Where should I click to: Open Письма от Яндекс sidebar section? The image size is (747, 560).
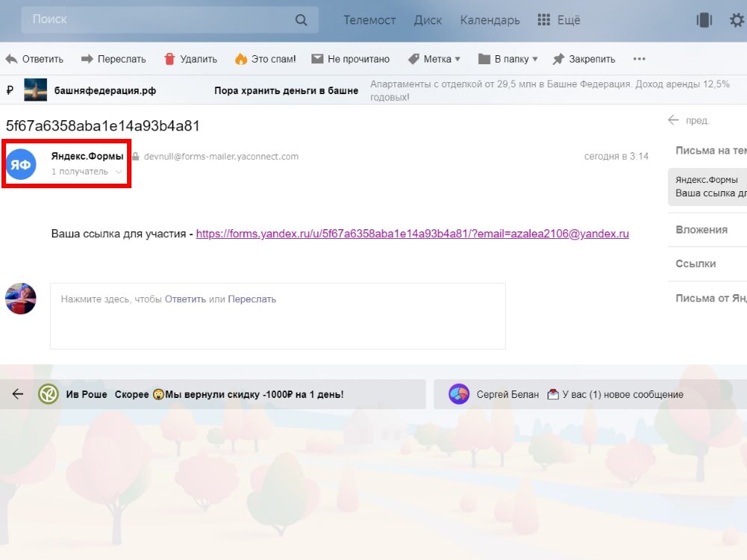point(711,298)
